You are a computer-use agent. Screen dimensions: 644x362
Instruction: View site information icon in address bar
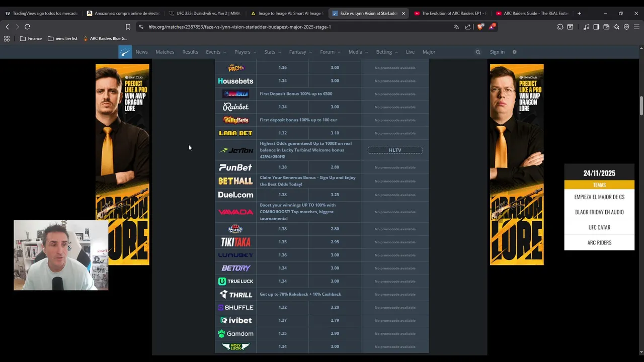[x=141, y=27]
